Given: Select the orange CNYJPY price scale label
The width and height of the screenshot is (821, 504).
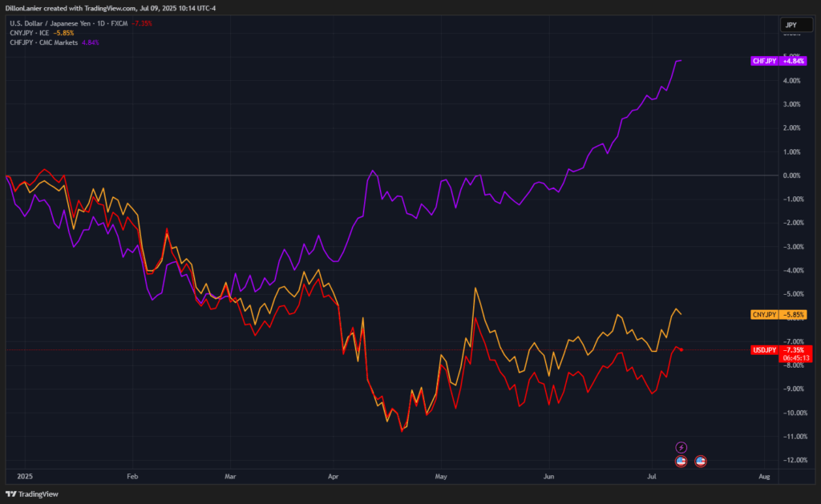Looking at the screenshot, I should click(x=779, y=315).
